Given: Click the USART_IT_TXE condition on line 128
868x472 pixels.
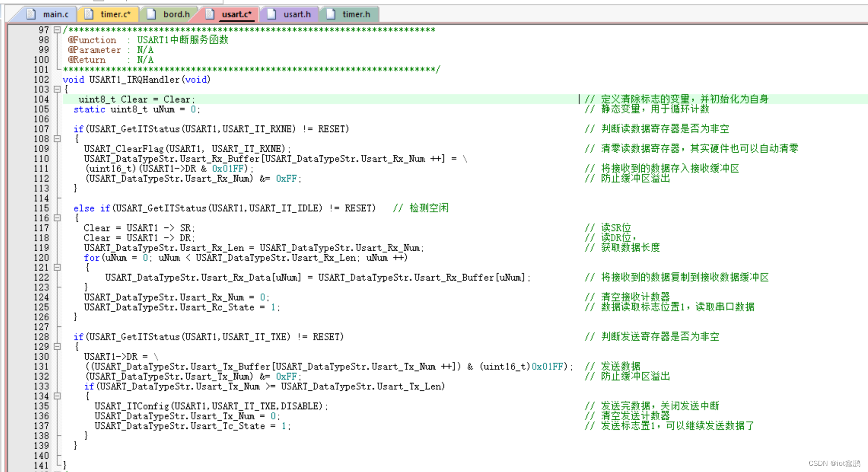Looking at the screenshot, I should coord(209,336).
